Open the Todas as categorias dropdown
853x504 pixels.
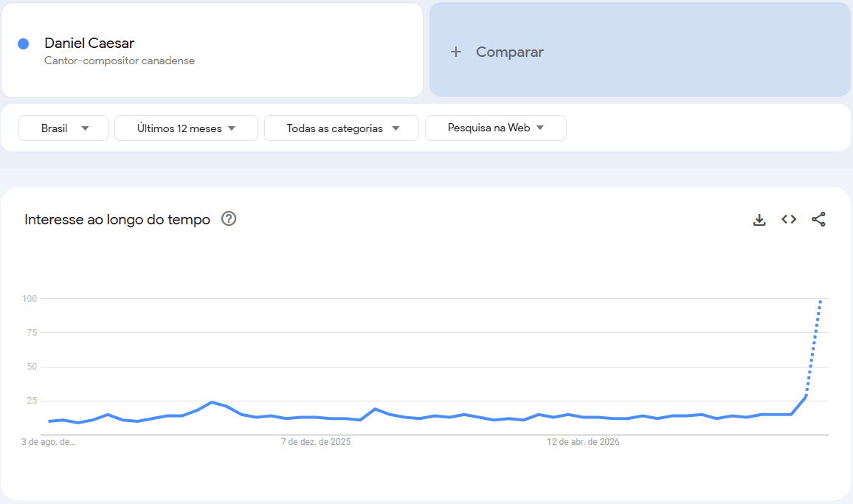[x=342, y=128]
